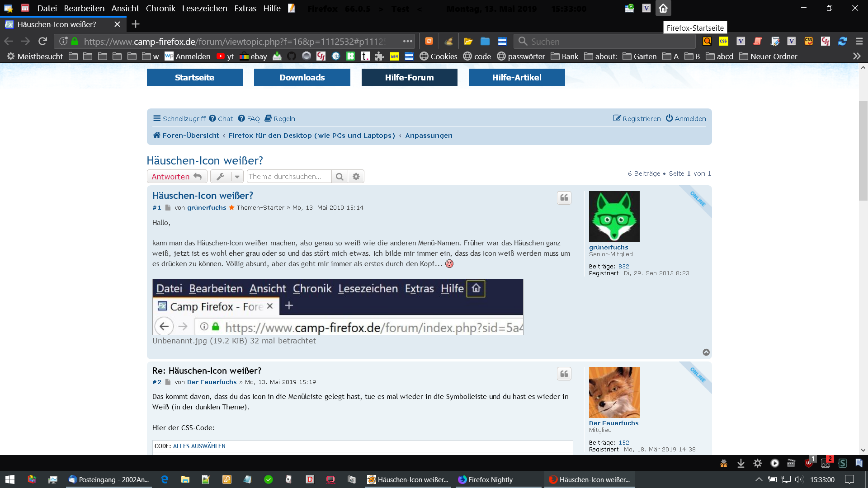Open the Lesezeichen menu
The height and width of the screenshot is (488, 868).
click(x=204, y=8)
